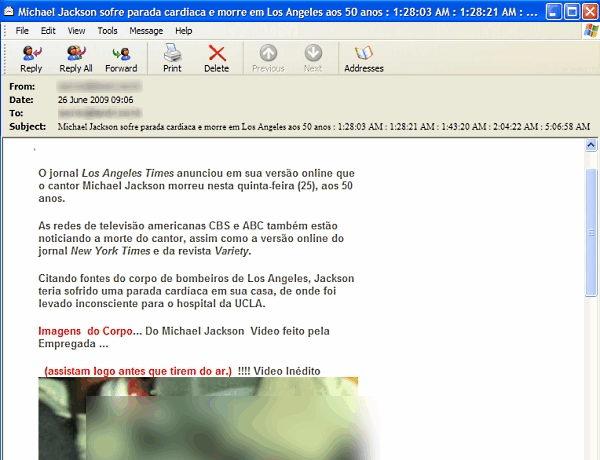This screenshot has height=460, width=600.
Task: Click the italic 'Variety' text
Action: pyautogui.click(x=232, y=251)
